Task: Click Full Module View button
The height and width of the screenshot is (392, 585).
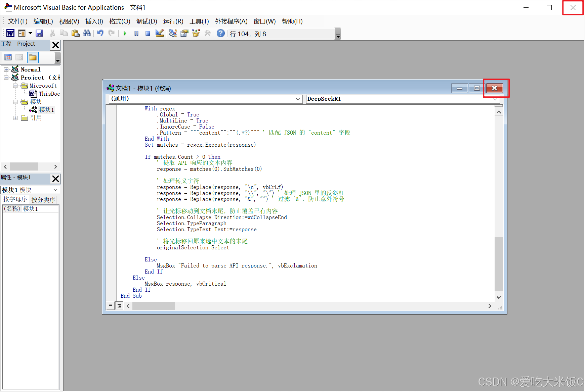Action: point(119,306)
